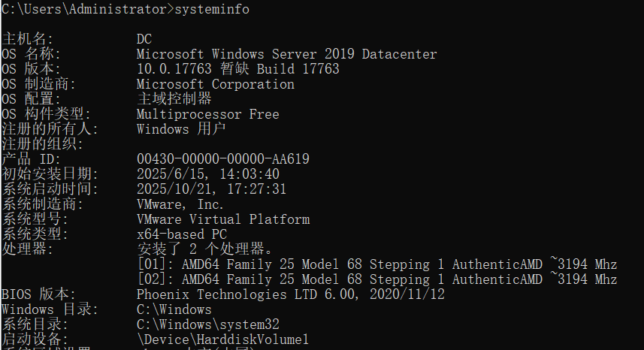Click the 'VMware Virtual Platform' model value
This screenshot has width=644, height=350.
tap(223, 219)
